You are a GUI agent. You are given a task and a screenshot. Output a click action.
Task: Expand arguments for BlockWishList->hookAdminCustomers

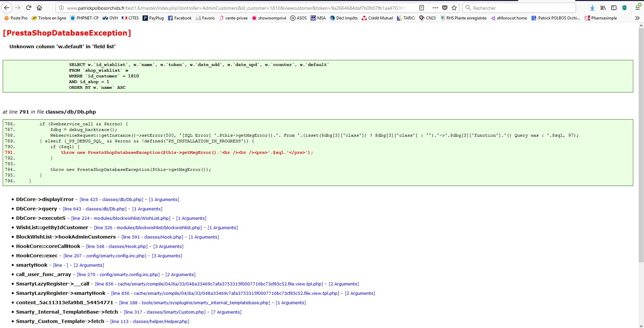click(x=204, y=237)
